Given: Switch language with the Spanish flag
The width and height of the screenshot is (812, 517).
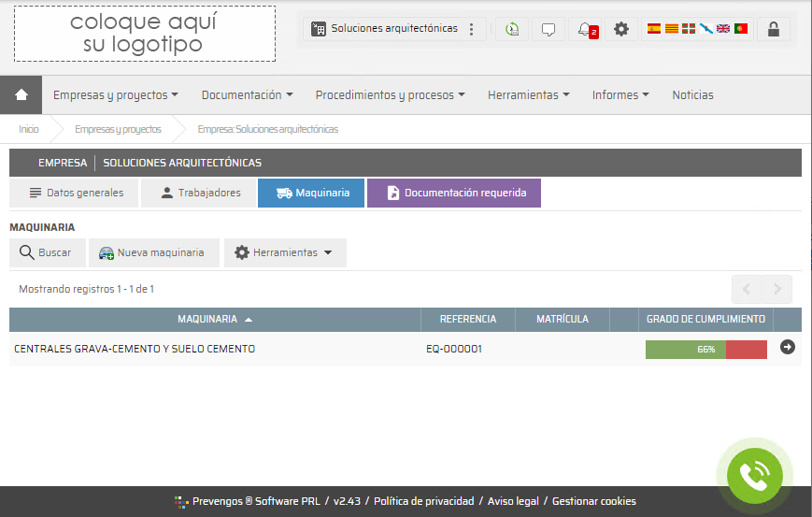Looking at the screenshot, I should tap(654, 29).
